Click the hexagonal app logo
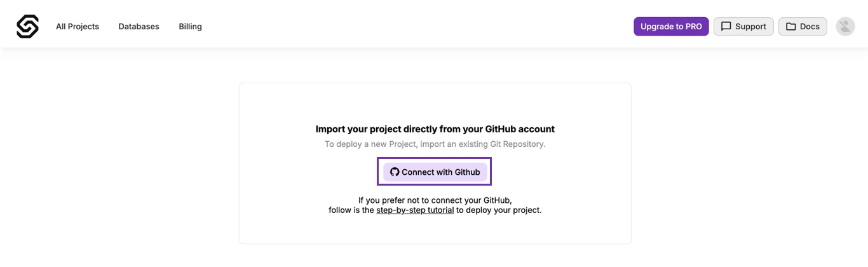This screenshot has height=267, width=868. click(x=27, y=27)
